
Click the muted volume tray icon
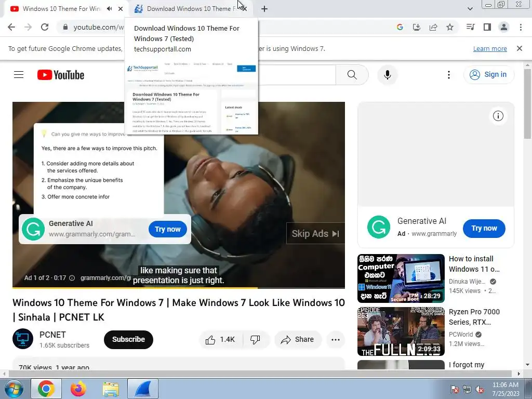tap(480, 389)
